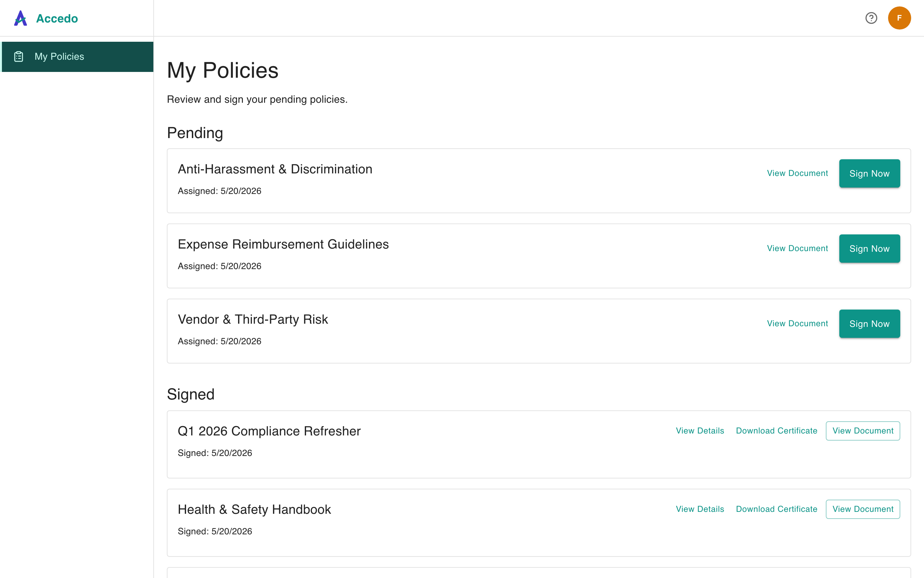The width and height of the screenshot is (924, 578).
Task: Click the Expense Reimbursement Guidelines title
Action: click(283, 244)
